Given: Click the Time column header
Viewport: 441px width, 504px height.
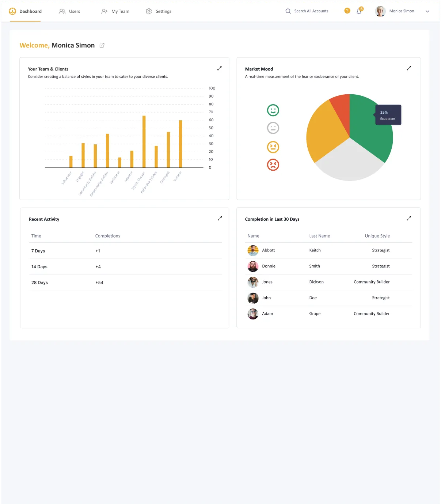Looking at the screenshot, I should 36,236.
